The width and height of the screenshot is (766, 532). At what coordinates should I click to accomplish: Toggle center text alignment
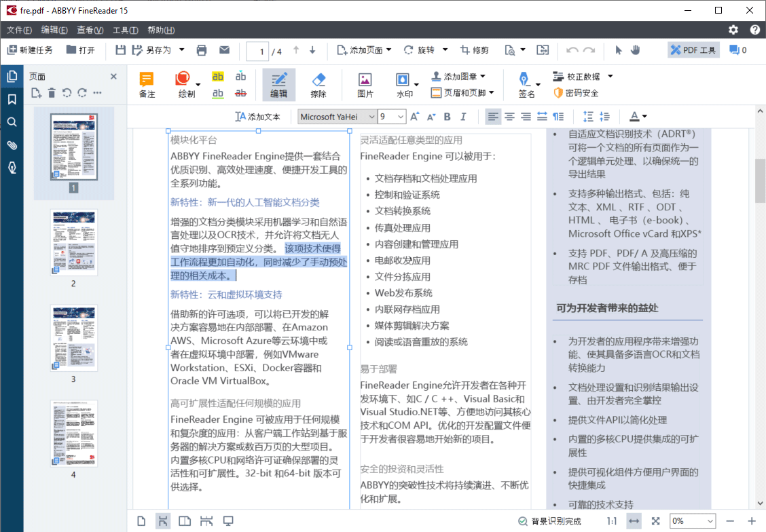[509, 116]
